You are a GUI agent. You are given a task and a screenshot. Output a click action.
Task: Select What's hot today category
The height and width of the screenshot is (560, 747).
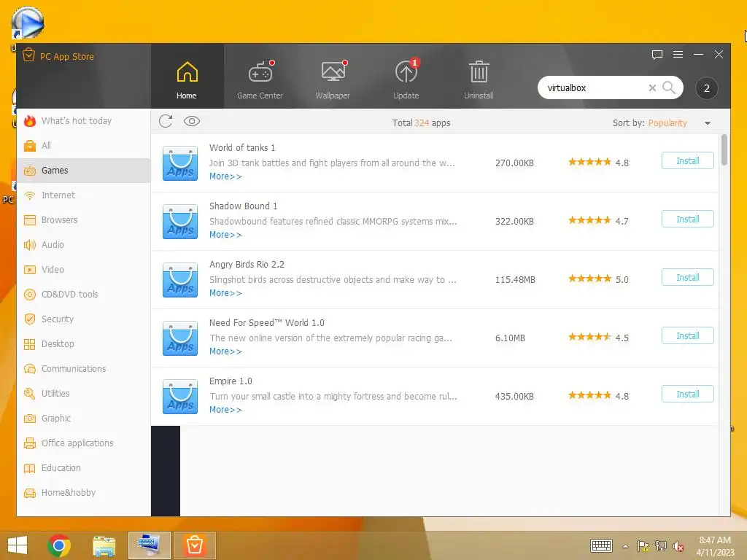(x=84, y=121)
